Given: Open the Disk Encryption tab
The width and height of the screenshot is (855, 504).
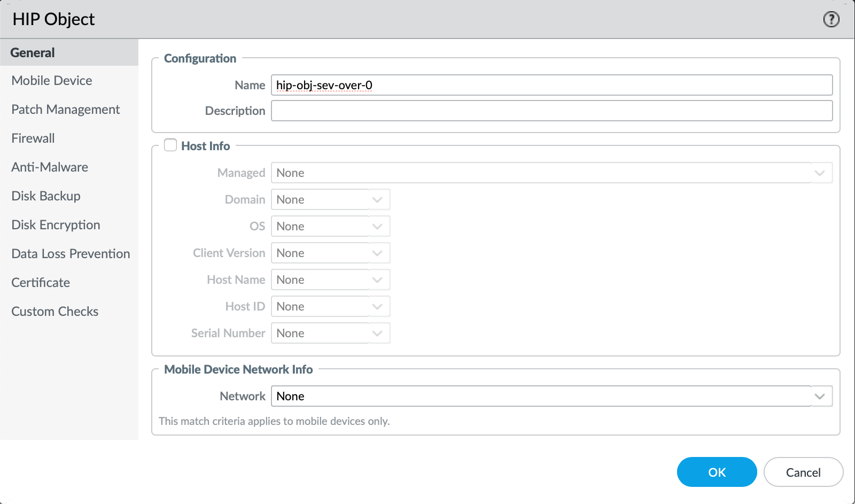Looking at the screenshot, I should [56, 225].
